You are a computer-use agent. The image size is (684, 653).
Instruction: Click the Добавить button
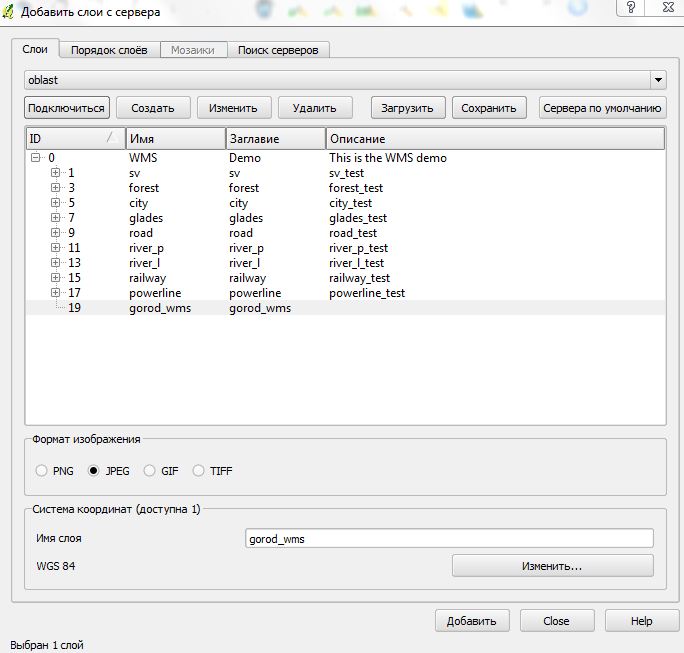(x=472, y=621)
